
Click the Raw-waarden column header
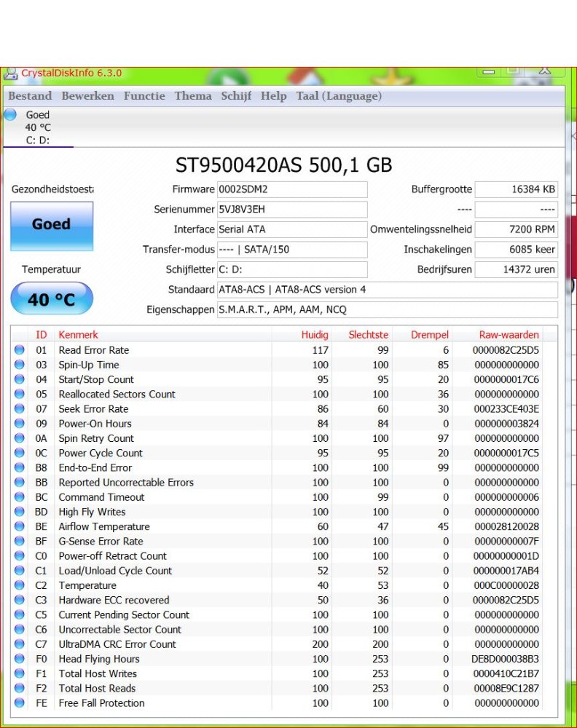coord(509,335)
